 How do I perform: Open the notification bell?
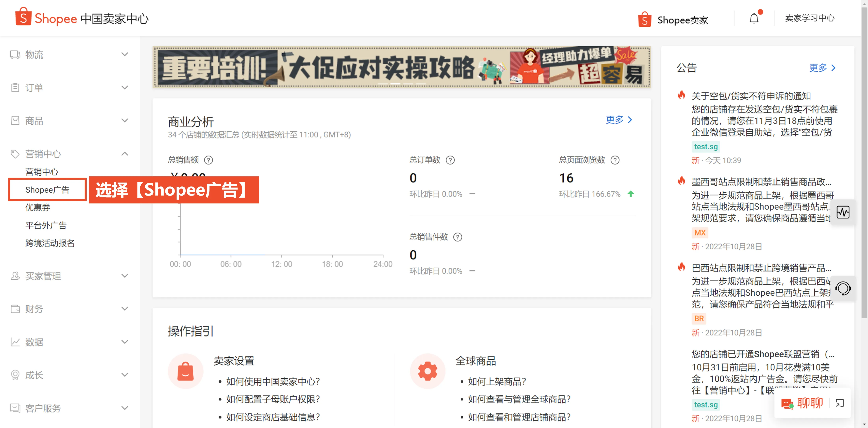click(x=754, y=18)
